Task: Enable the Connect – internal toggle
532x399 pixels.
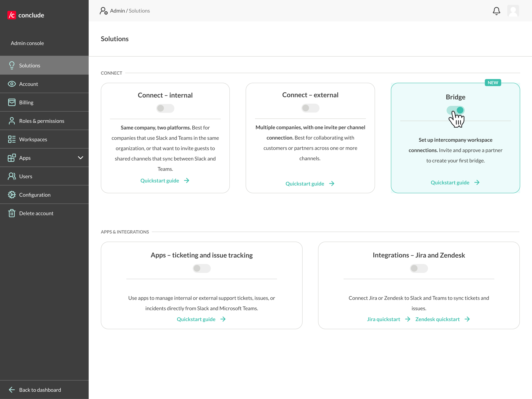Action: [x=165, y=108]
